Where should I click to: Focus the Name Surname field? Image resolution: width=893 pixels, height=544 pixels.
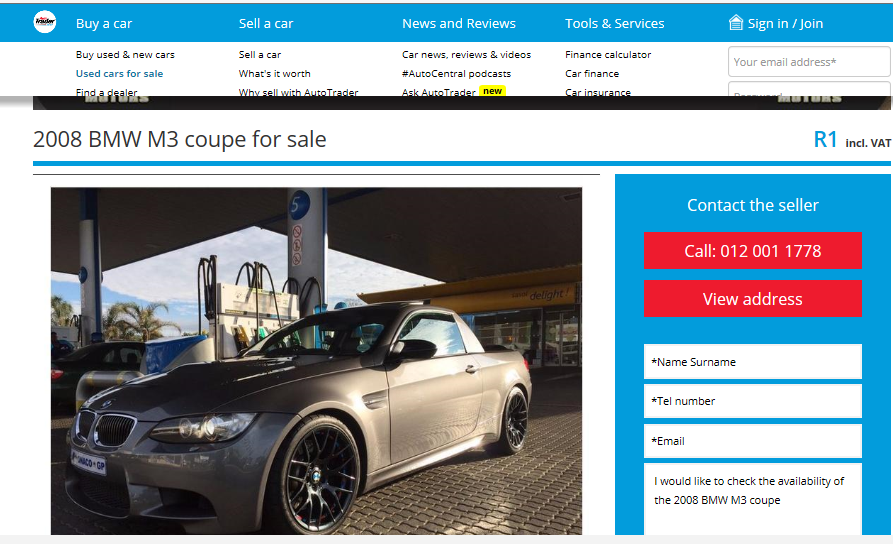point(753,362)
